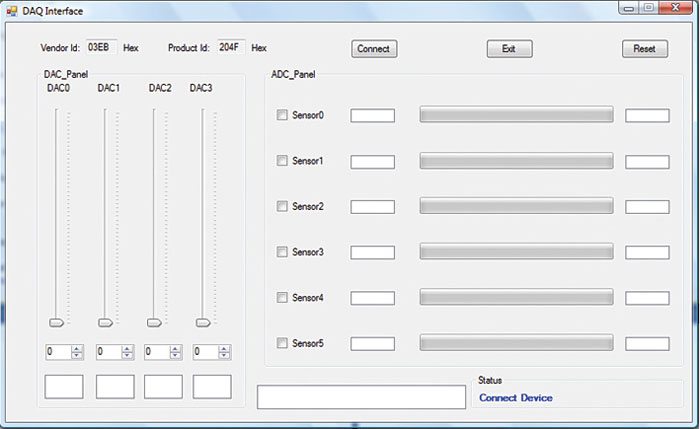Hit the Reset button
The height and width of the screenshot is (429, 700).
click(644, 49)
